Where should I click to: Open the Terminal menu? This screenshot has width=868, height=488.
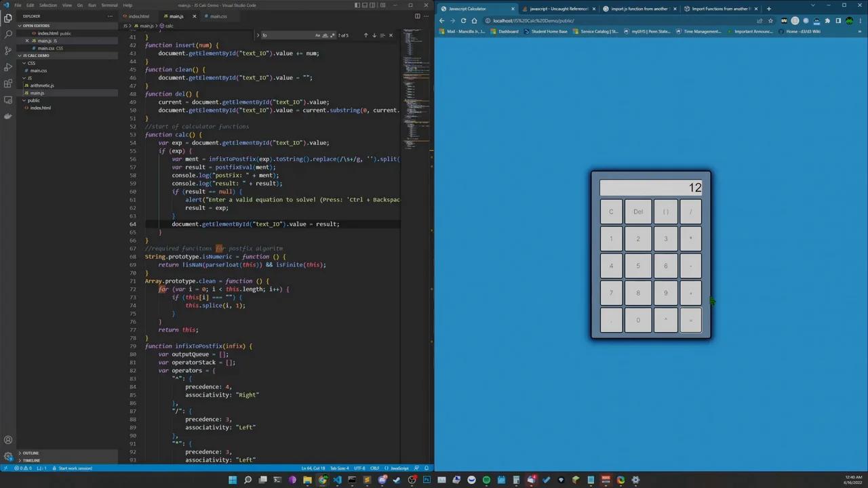tap(109, 5)
